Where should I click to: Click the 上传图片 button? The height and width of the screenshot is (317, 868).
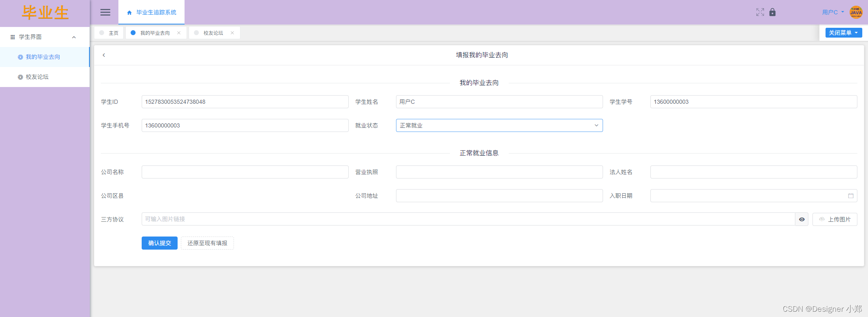click(x=835, y=219)
